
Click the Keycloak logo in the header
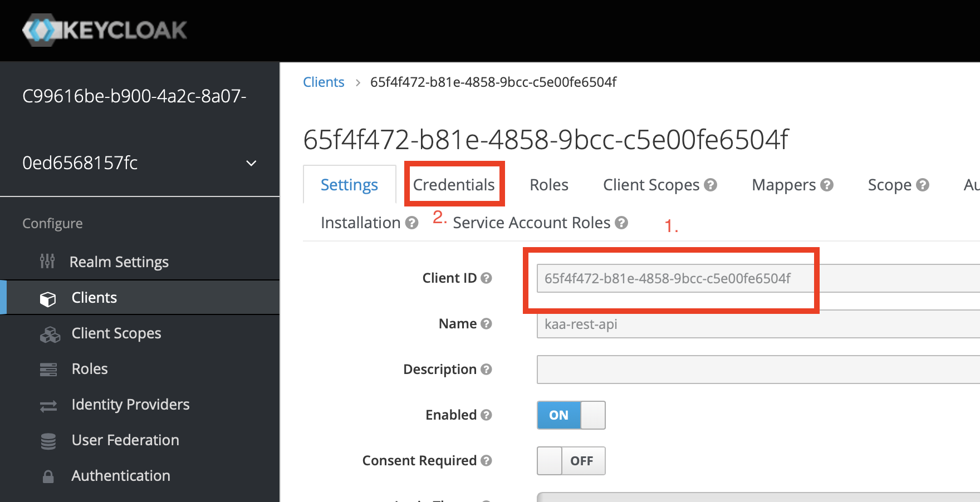tap(105, 30)
